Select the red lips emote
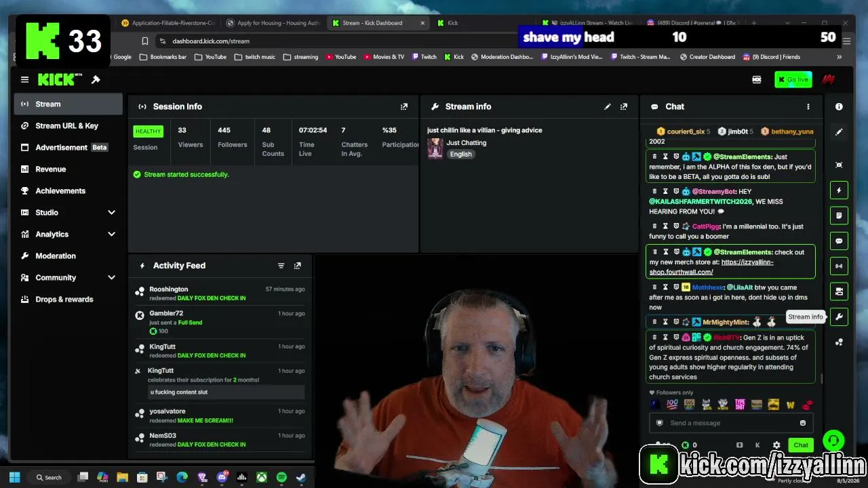This screenshot has width=868, height=488. pos(807,405)
